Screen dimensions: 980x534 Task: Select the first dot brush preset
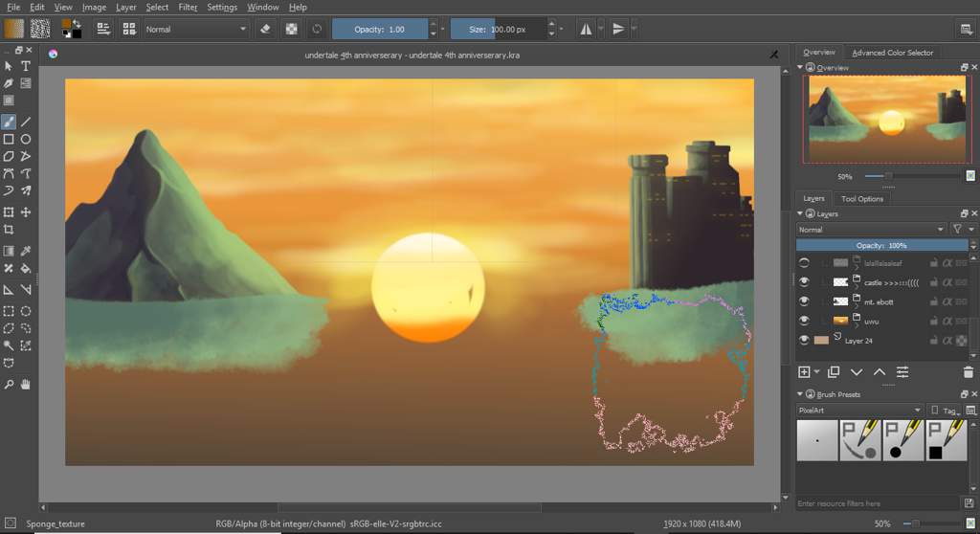pyautogui.click(x=817, y=440)
